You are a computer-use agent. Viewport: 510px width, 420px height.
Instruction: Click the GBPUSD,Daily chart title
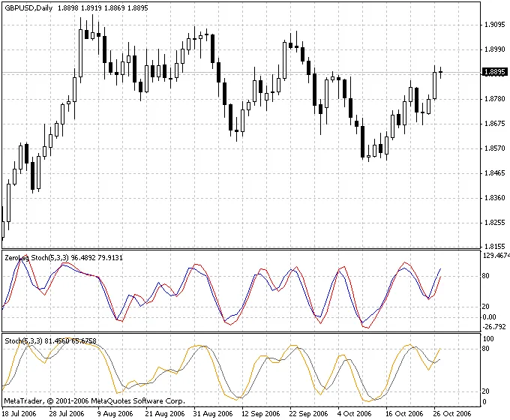[x=31, y=7]
